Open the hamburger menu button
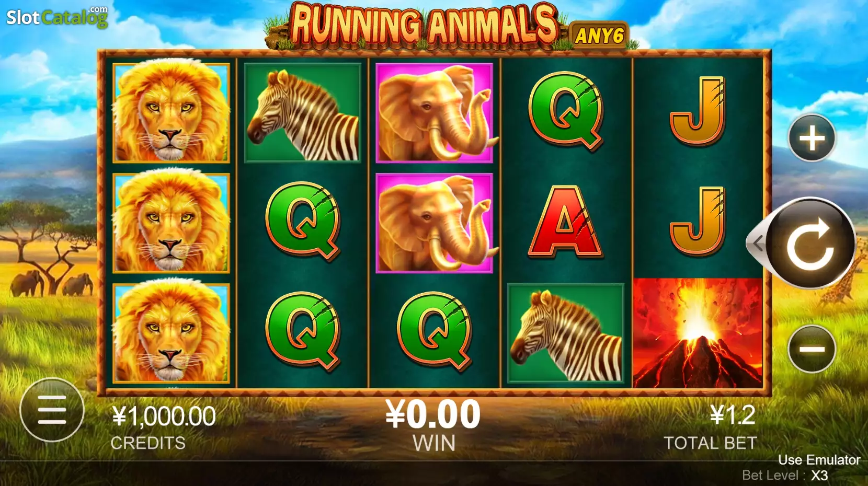The height and width of the screenshot is (486, 868). click(x=52, y=410)
